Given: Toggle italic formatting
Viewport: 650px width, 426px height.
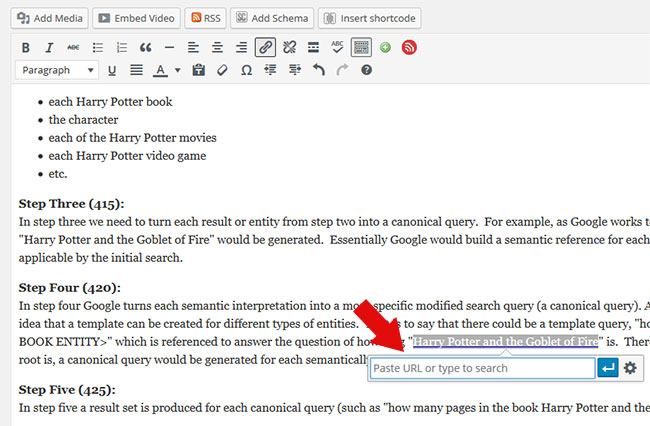Looking at the screenshot, I should tap(49, 48).
